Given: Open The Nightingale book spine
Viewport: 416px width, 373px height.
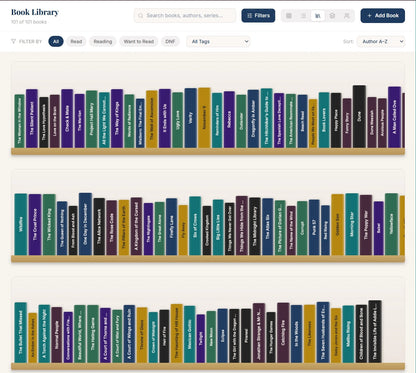Looking at the screenshot, I should [148, 229].
